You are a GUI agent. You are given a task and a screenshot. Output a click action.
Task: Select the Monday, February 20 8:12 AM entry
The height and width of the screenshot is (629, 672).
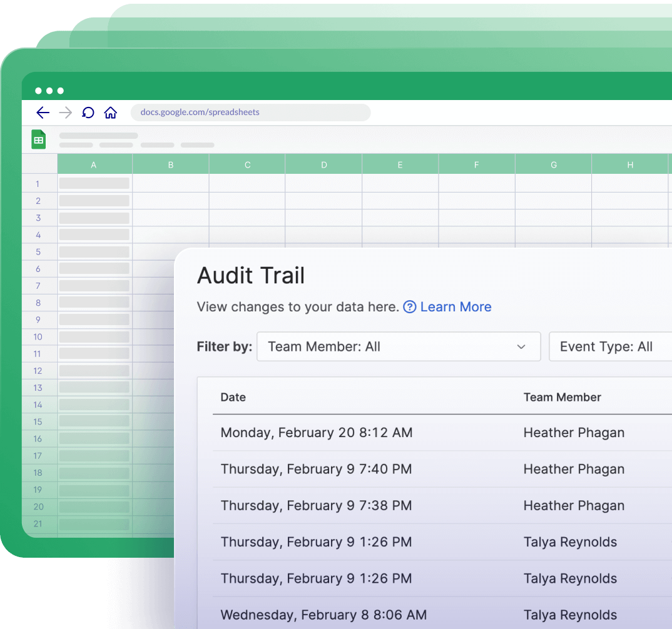point(316,433)
